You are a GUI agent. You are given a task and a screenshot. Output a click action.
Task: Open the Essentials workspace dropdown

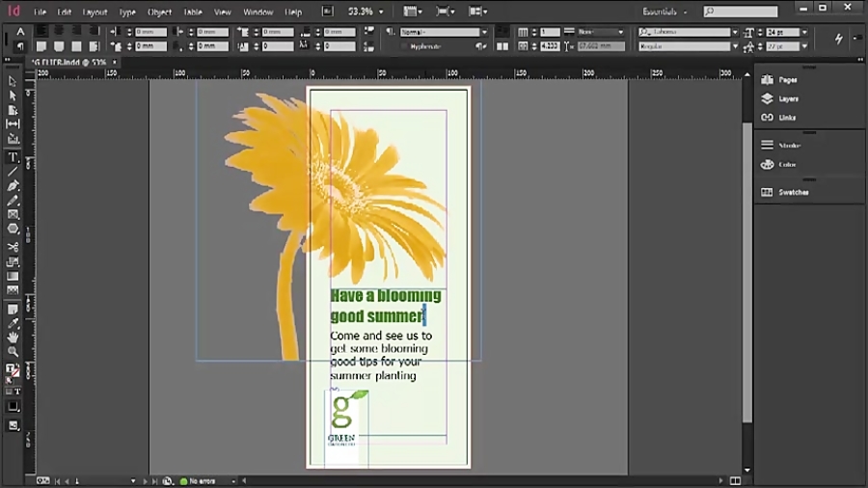click(665, 12)
